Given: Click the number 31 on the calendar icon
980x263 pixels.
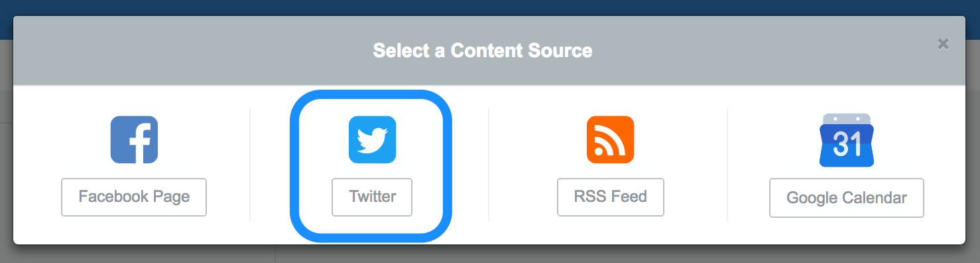Looking at the screenshot, I should 847,143.
